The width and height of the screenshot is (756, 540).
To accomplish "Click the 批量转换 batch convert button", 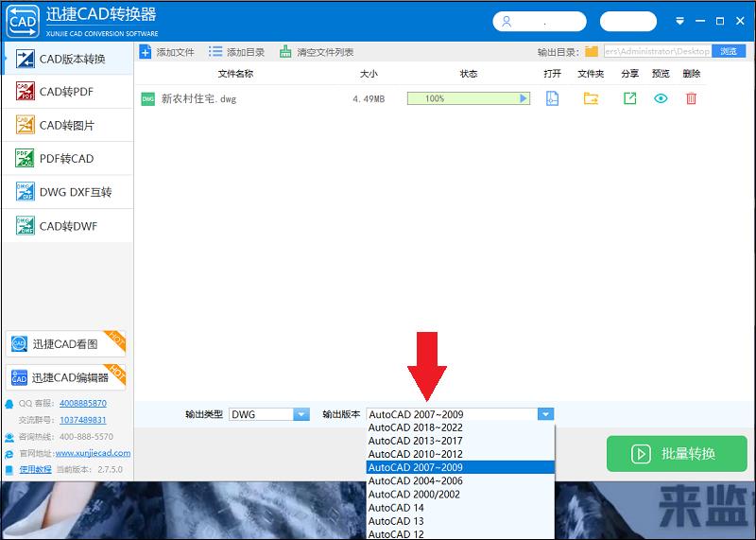I will click(x=677, y=454).
